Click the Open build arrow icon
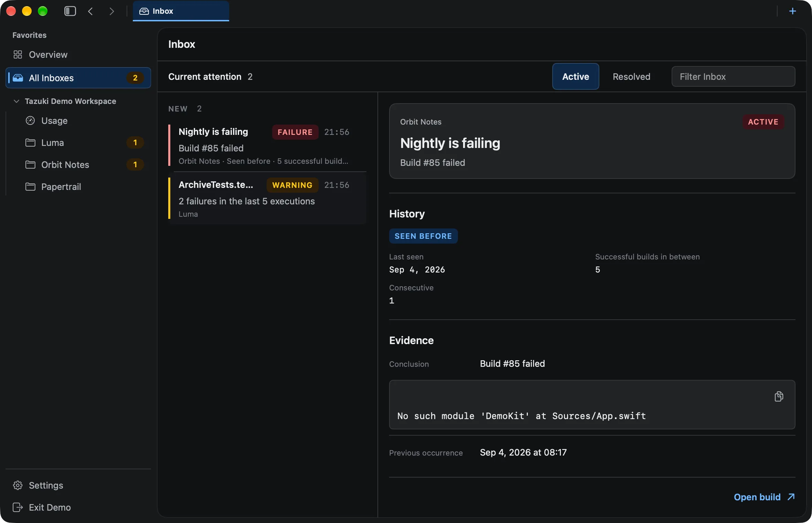812x523 pixels. tap(791, 497)
